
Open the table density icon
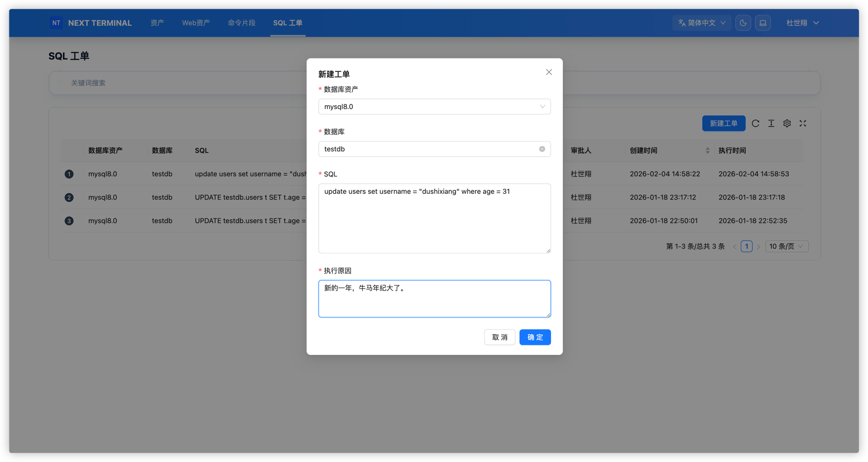coord(771,123)
